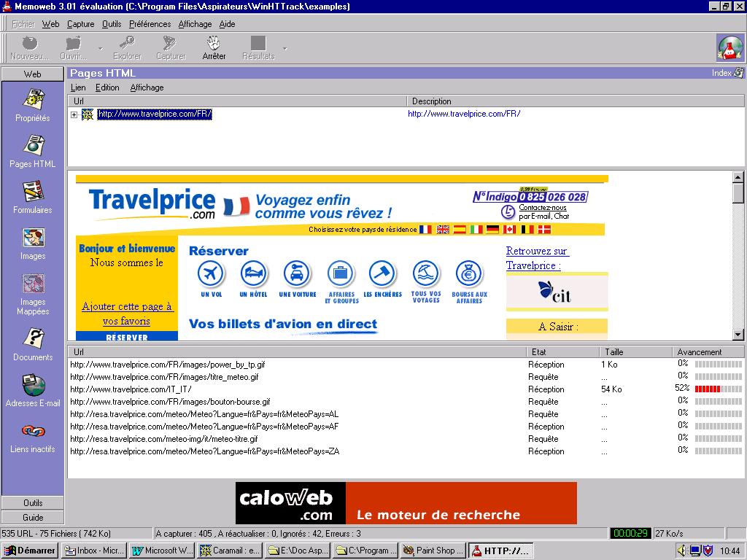Click the Ouvrir folder toolbar icon
The height and width of the screenshot is (560, 747).
(74, 44)
